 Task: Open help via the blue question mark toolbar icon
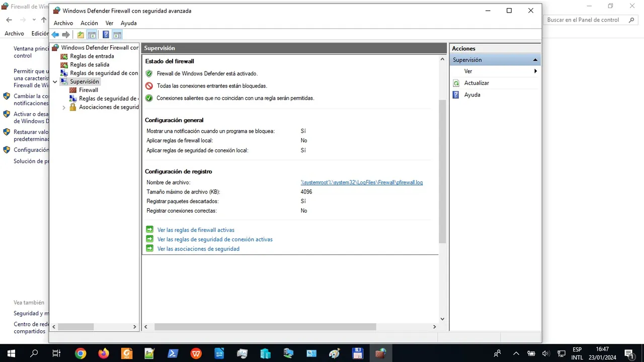tap(106, 35)
